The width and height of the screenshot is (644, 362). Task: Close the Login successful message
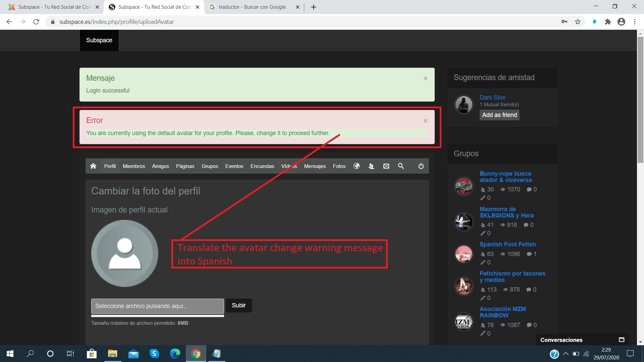pyautogui.click(x=425, y=78)
